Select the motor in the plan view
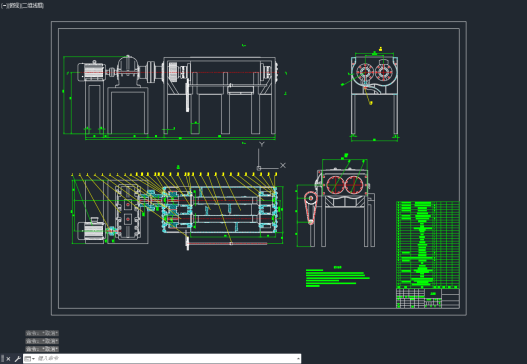This screenshot has height=364, width=527. 91,229
